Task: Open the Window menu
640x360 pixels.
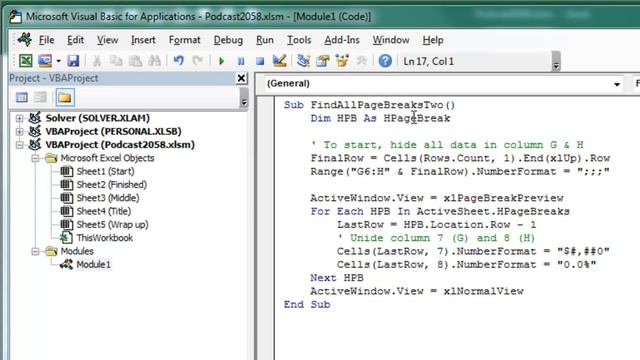Action: 391,40
